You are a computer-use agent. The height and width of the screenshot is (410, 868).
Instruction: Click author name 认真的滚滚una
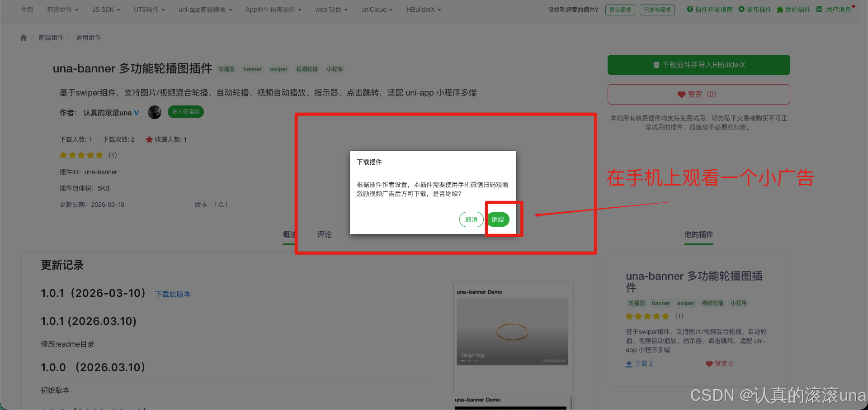click(x=107, y=113)
